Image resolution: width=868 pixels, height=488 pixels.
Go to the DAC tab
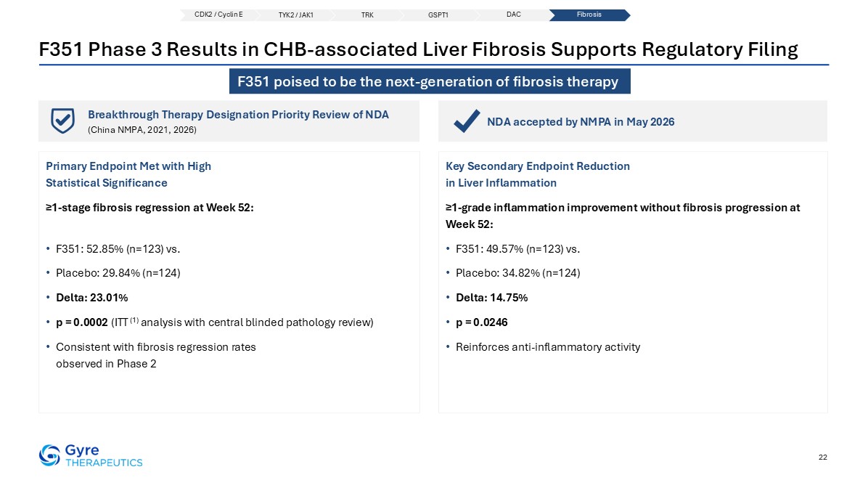tap(513, 15)
